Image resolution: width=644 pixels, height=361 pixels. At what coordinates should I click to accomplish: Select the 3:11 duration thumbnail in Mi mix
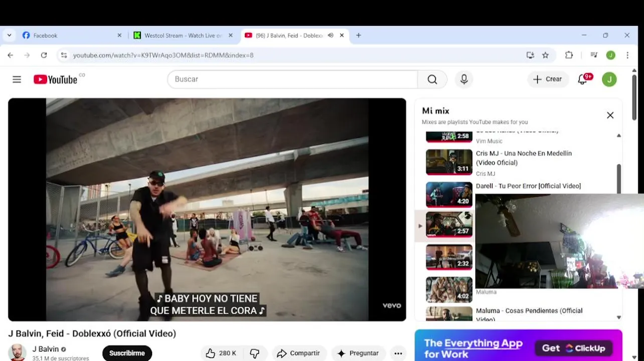click(x=449, y=162)
